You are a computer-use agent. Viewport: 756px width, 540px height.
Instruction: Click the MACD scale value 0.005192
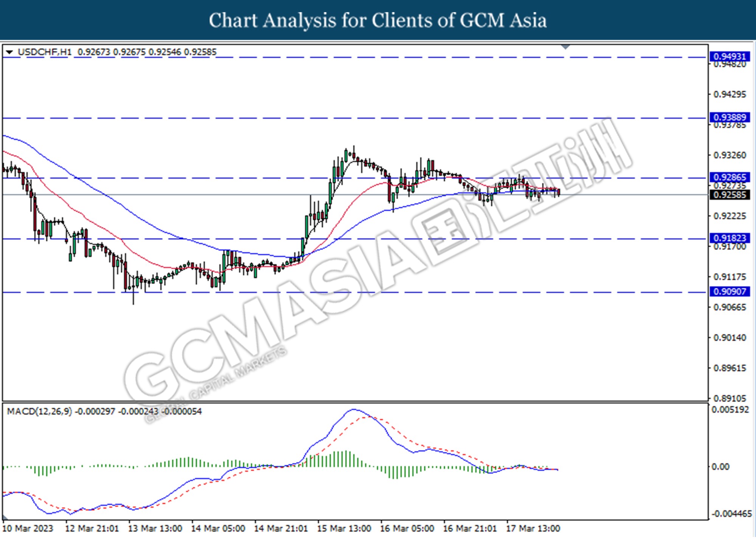[730, 410]
